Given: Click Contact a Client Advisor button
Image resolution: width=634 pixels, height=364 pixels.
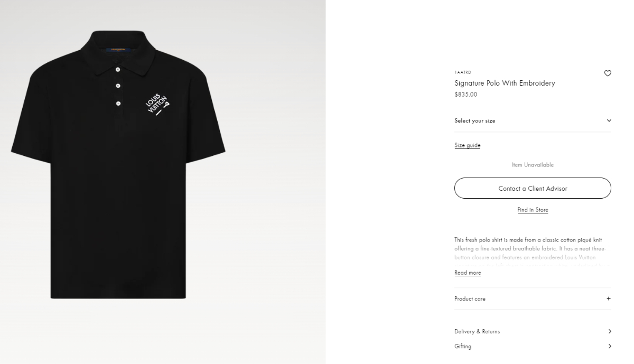Looking at the screenshot, I should pos(533,188).
